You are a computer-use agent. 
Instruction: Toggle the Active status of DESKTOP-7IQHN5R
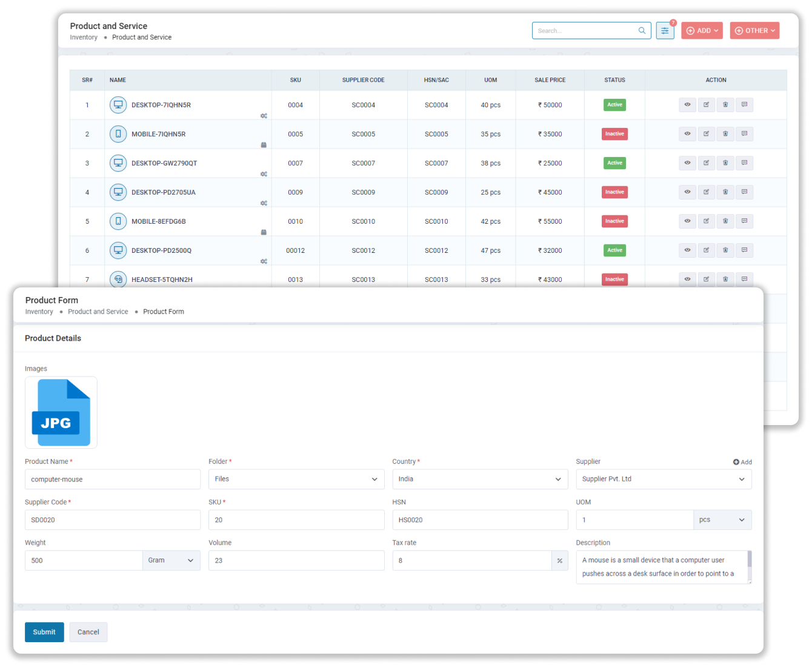coord(614,104)
